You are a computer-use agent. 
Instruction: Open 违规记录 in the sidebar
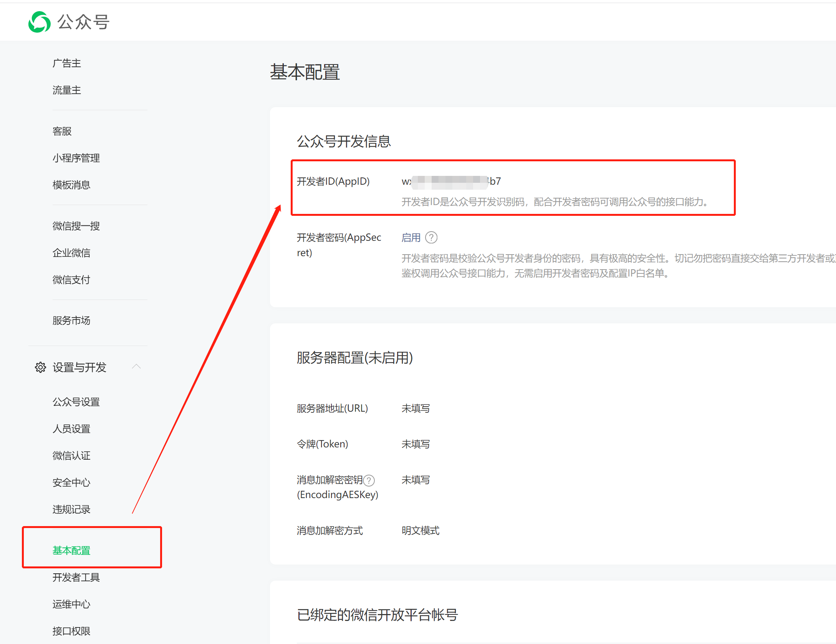[71, 510]
